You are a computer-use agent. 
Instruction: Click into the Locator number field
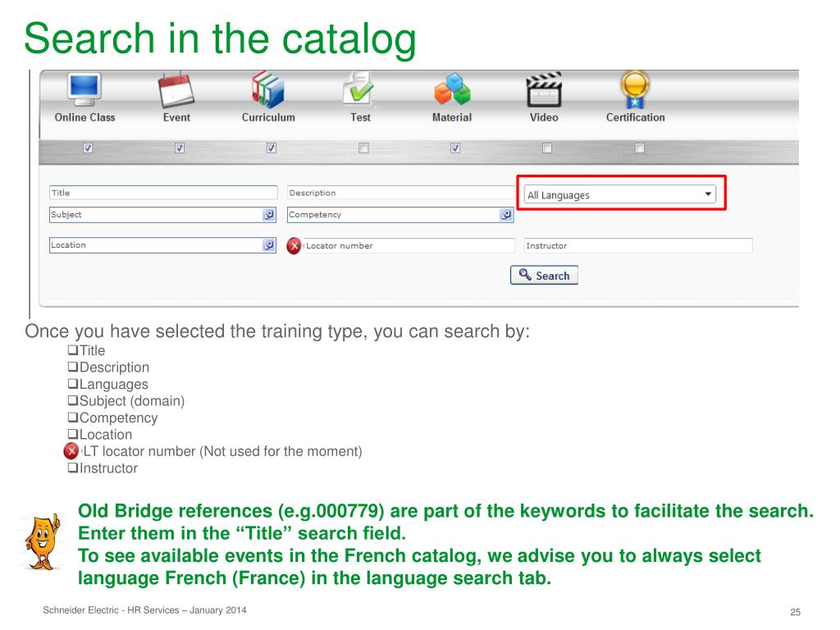tap(409, 246)
